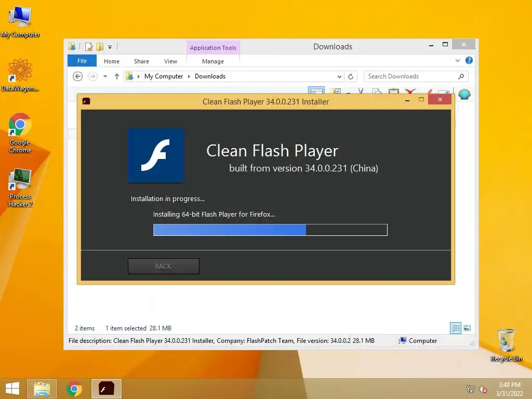Select Application Tools contextual tab header
Screen dimensions: 532x399
tap(213, 47)
